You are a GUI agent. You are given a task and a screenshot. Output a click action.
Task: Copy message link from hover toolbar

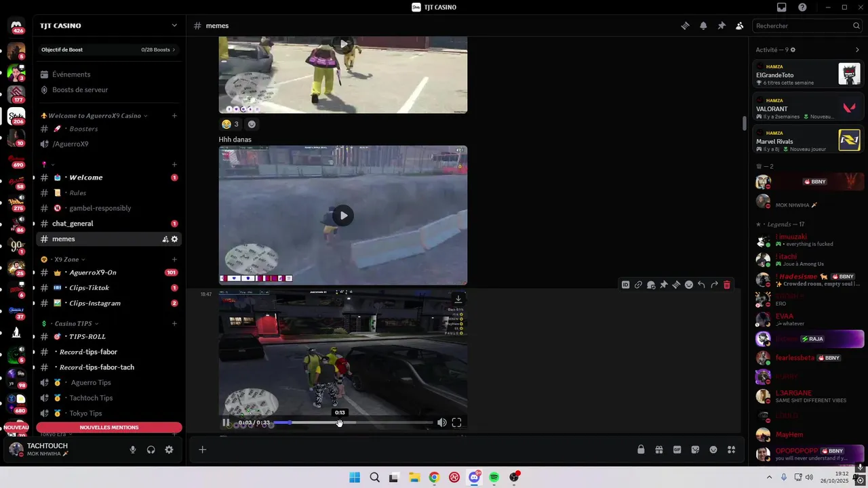(x=638, y=285)
